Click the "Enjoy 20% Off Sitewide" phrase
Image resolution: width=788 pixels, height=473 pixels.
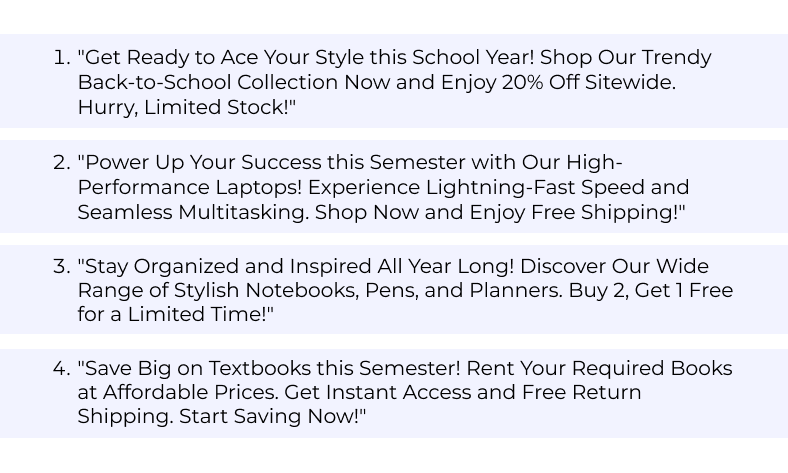click(x=557, y=82)
